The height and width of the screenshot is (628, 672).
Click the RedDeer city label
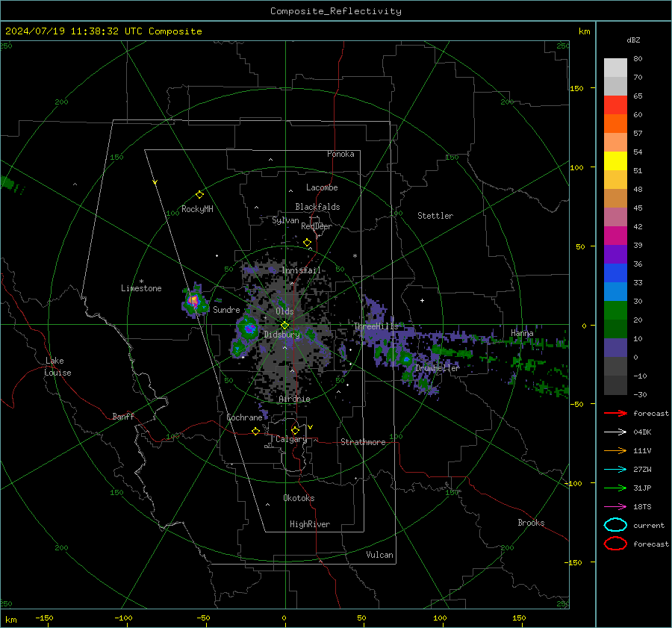pos(317,226)
